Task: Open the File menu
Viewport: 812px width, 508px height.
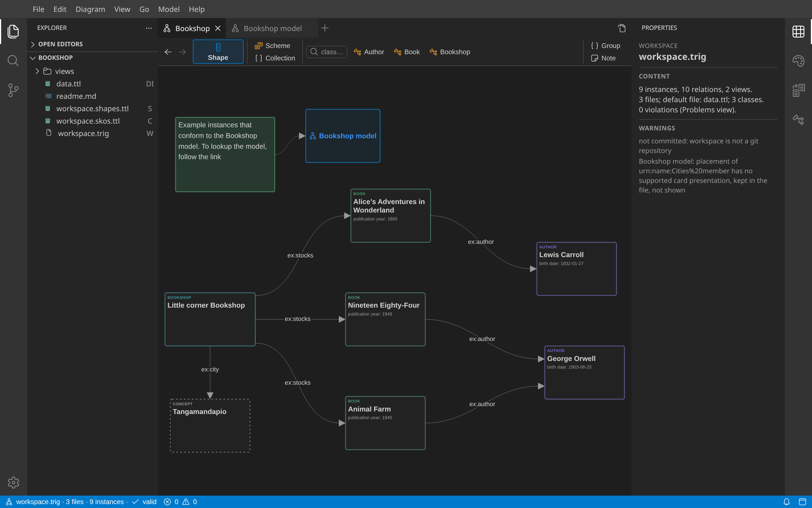Action: click(x=39, y=9)
